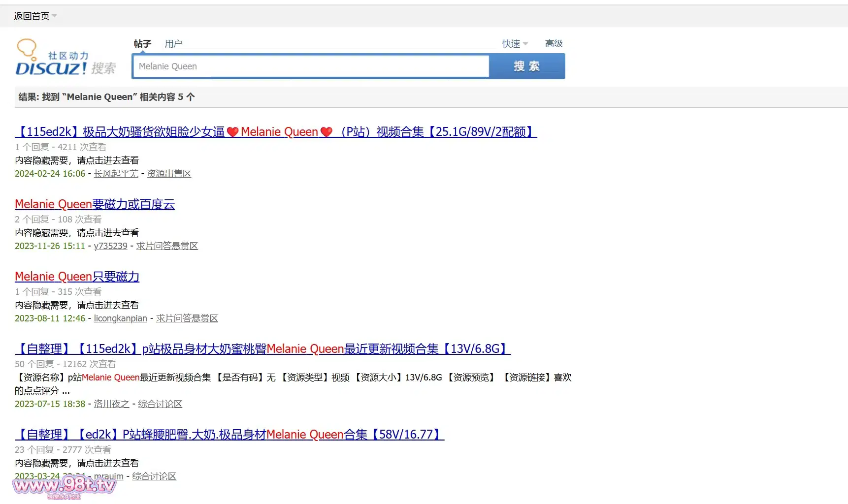Click the snippet starting 【资源名称】p站

tap(293, 384)
